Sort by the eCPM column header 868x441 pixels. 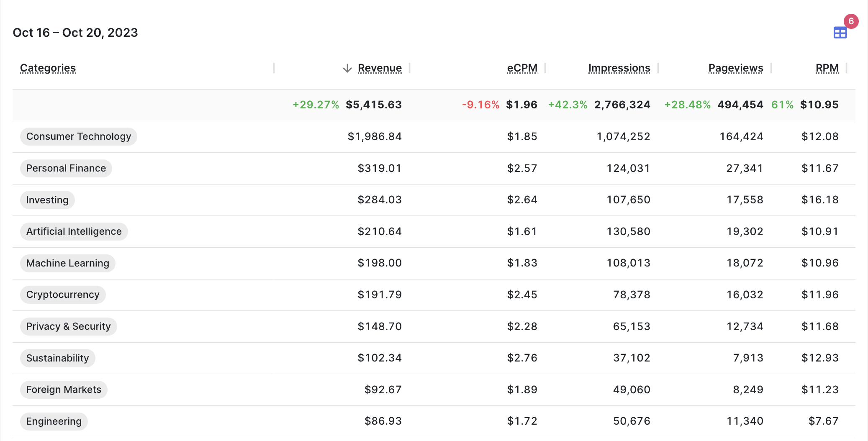coord(522,68)
